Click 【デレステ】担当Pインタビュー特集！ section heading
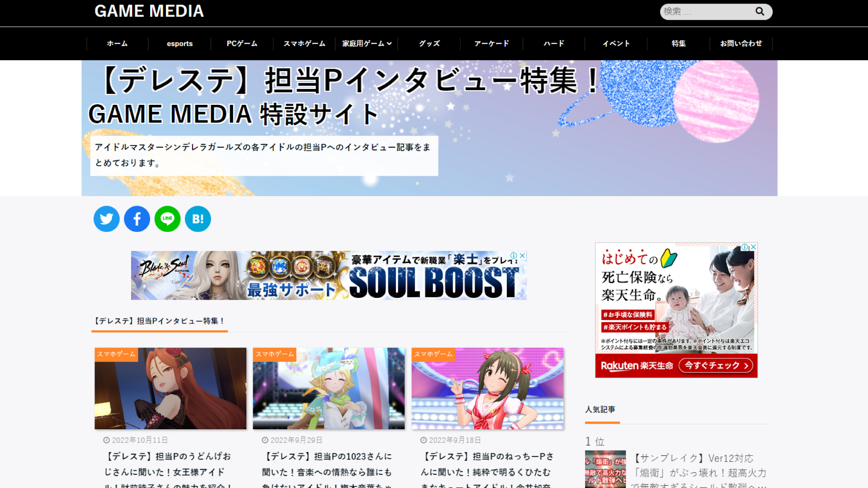This screenshot has width=868, height=488. click(159, 321)
